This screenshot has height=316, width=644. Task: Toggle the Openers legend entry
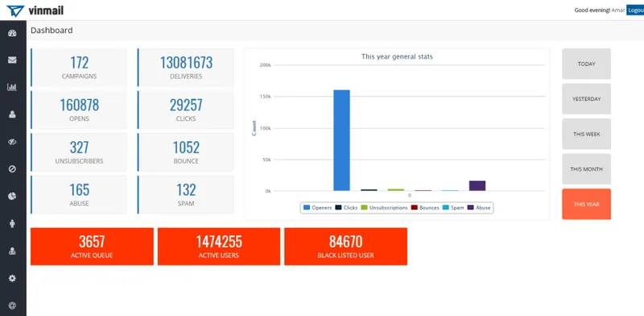coord(317,208)
